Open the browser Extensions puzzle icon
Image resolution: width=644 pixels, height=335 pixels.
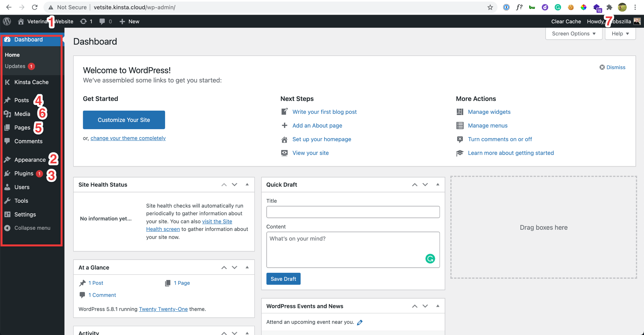[x=609, y=7]
